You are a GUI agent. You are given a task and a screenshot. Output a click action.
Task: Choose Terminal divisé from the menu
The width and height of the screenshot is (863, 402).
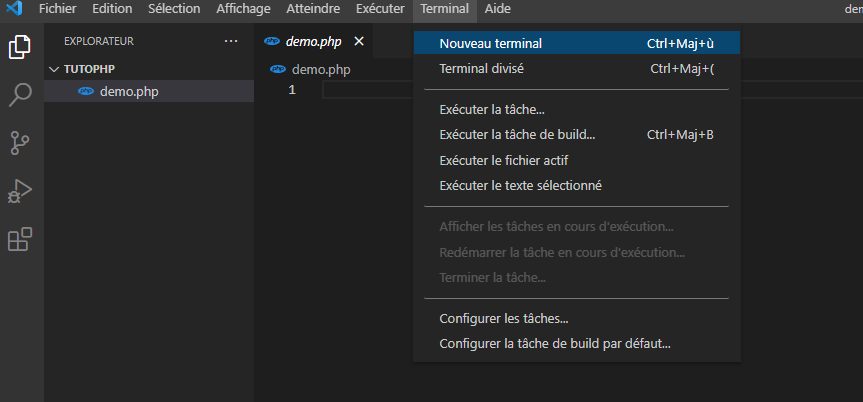pos(481,69)
